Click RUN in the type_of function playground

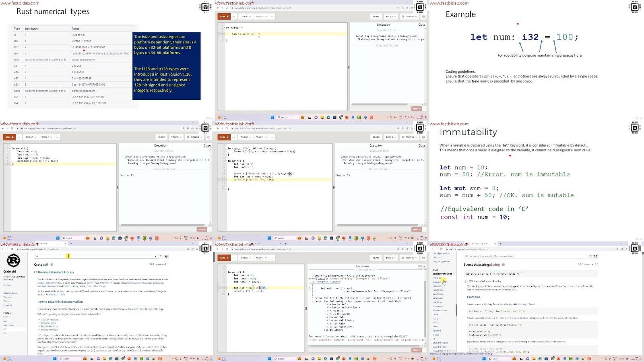pos(224,137)
